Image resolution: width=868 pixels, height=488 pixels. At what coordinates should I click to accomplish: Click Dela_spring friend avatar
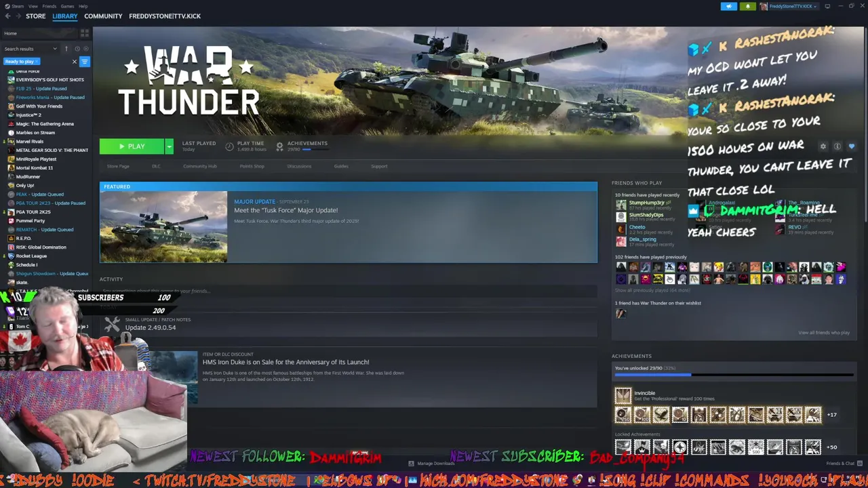pyautogui.click(x=620, y=241)
